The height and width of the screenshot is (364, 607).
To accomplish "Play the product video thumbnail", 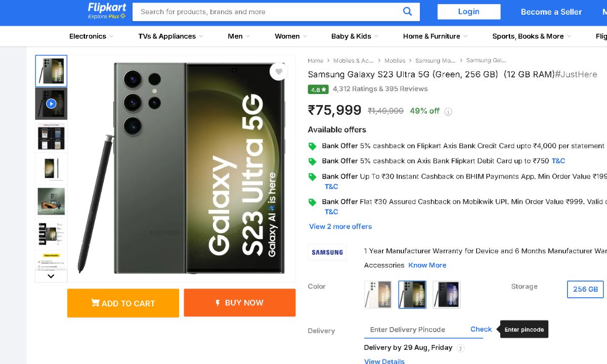I will [51, 104].
